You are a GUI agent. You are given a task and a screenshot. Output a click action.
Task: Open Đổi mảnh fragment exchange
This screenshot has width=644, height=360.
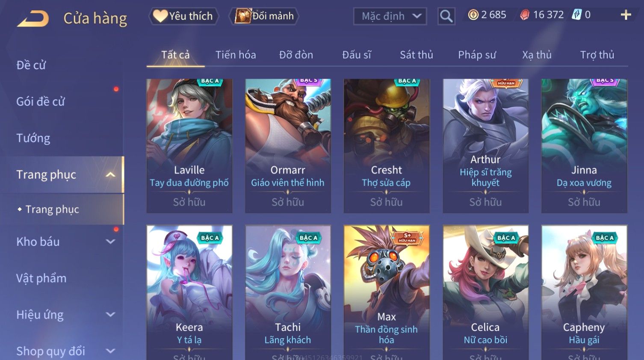(x=264, y=16)
